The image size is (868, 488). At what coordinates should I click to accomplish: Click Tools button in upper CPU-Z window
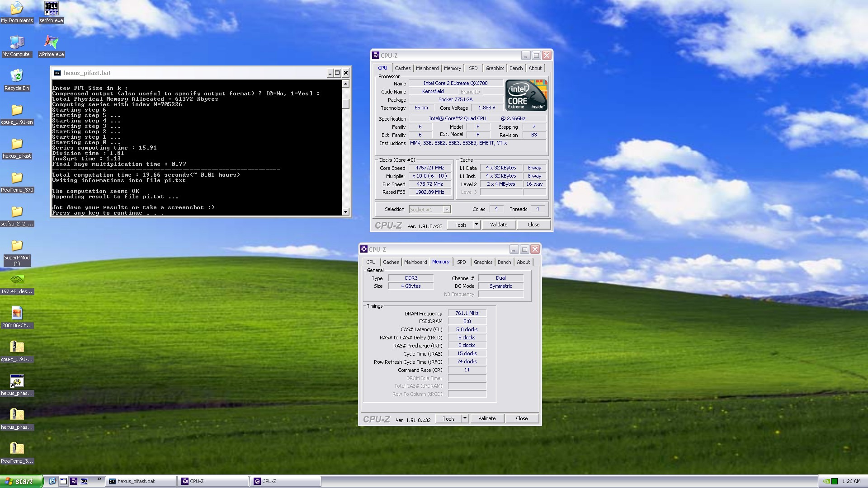click(460, 225)
